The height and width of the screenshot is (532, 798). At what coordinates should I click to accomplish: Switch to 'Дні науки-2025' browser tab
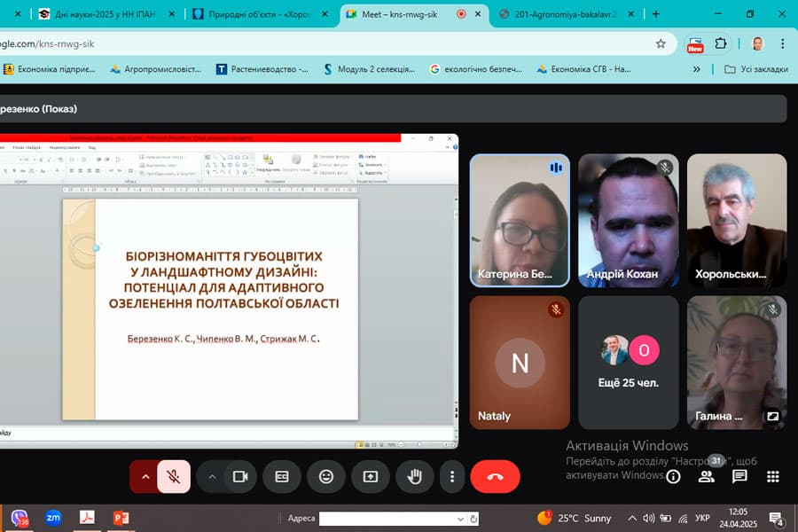click(x=105, y=14)
